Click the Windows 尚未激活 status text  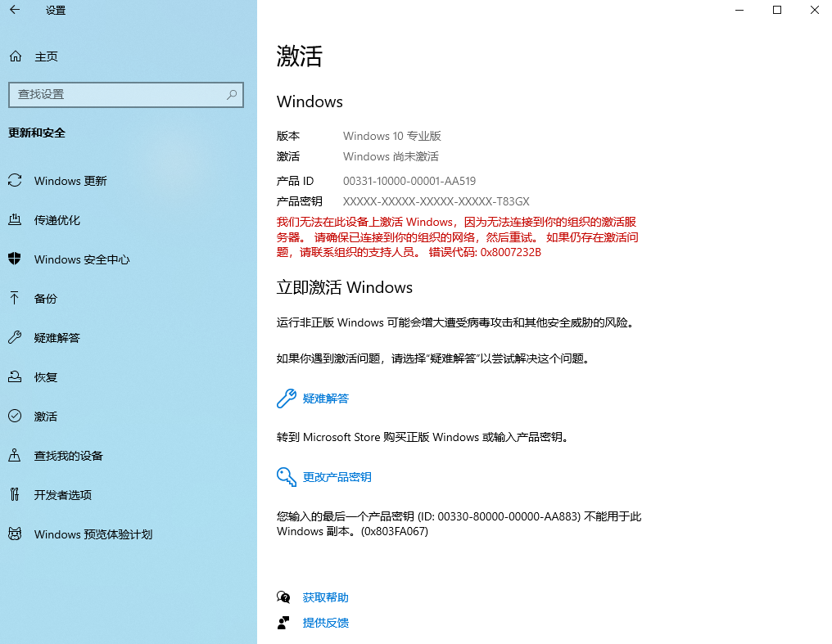pyautogui.click(x=391, y=156)
